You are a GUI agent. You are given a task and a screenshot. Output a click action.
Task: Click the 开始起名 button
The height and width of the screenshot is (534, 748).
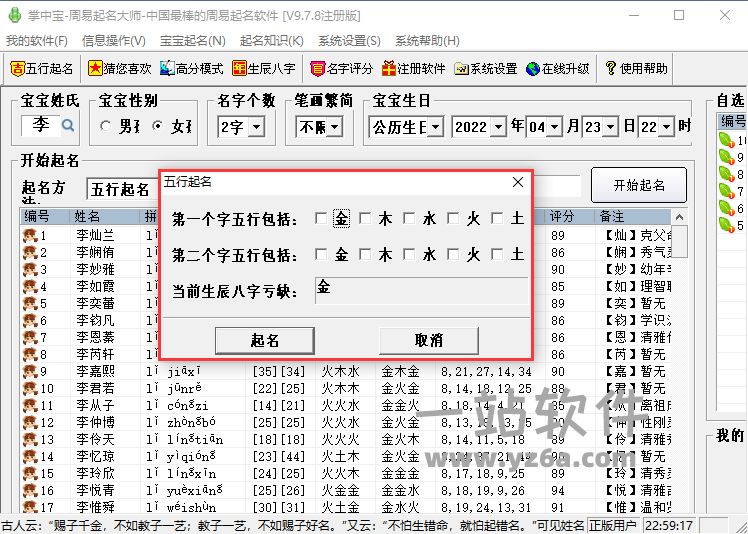(x=639, y=185)
